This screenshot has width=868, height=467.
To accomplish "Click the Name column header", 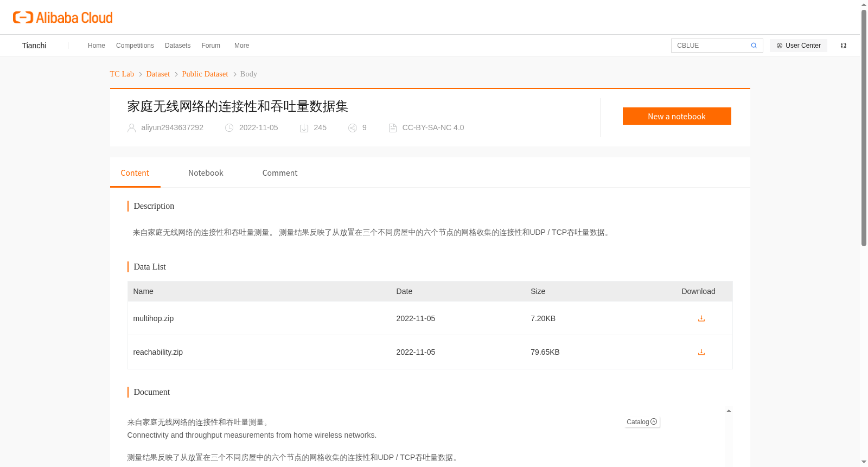I will coord(143,291).
